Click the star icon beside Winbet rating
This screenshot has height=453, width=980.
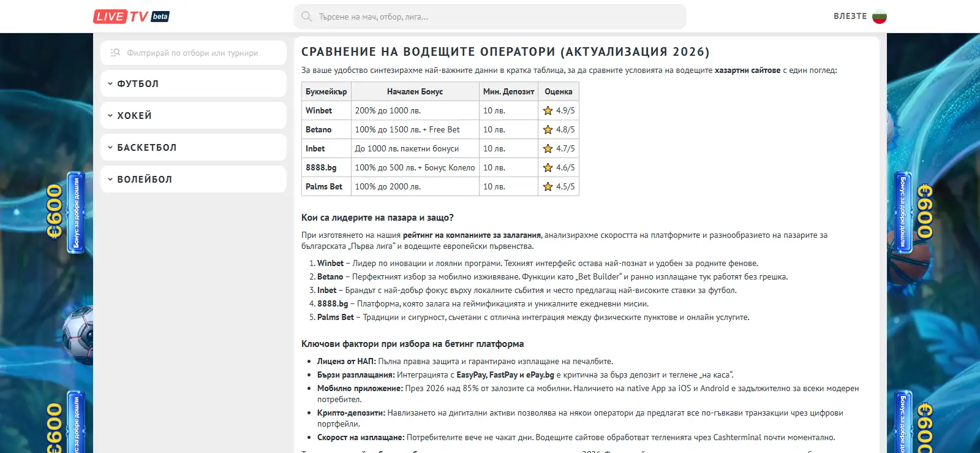pos(548,111)
